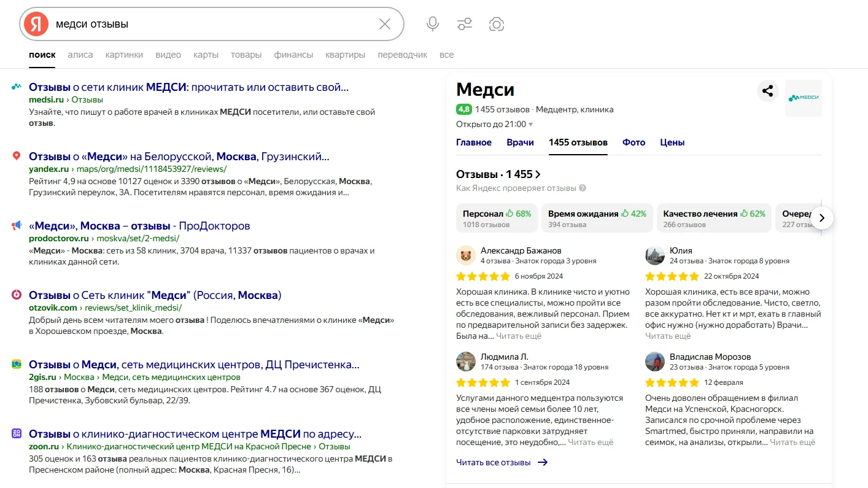Clear the search query with the X icon
Viewport: 868px width, 488px height.
(x=385, y=23)
